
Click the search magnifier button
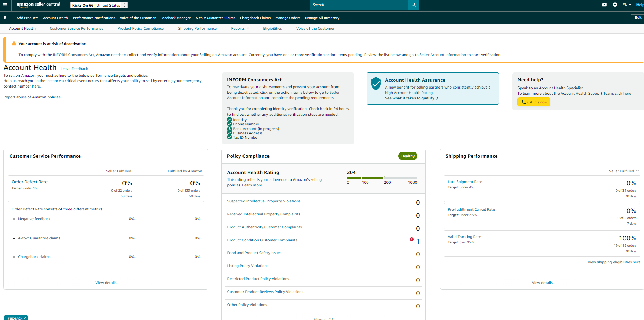tap(413, 5)
